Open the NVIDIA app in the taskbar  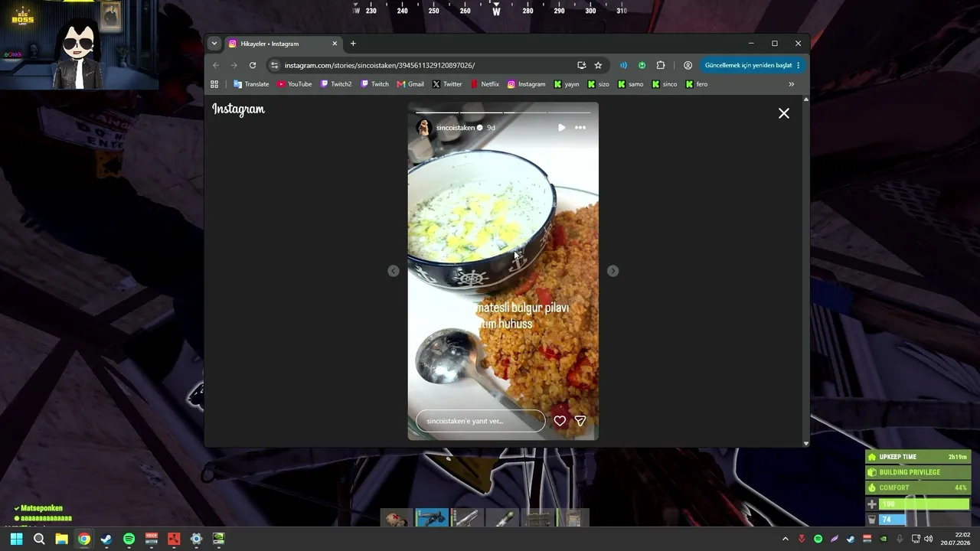218,539
